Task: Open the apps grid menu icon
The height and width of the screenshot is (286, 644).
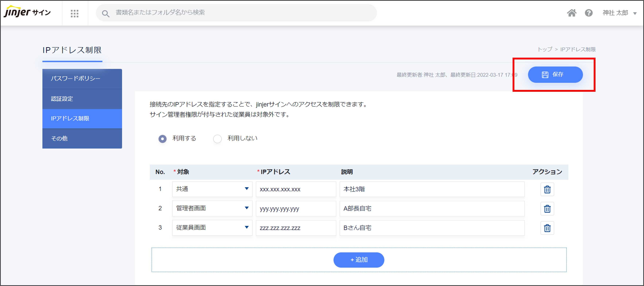Action: (75, 13)
